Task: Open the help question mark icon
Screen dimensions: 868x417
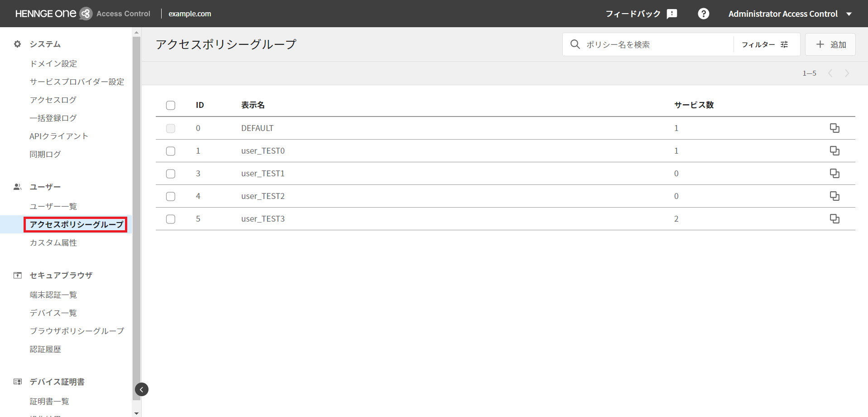Action: (703, 14)
